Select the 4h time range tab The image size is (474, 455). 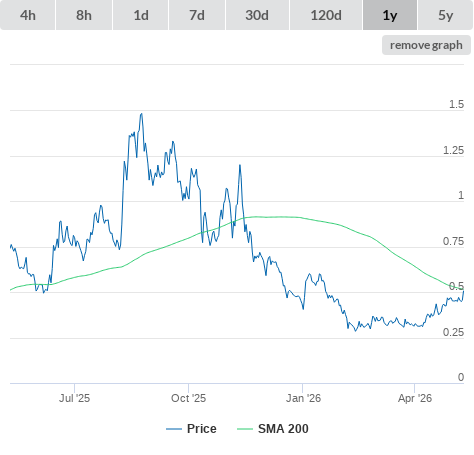[28, 15]
